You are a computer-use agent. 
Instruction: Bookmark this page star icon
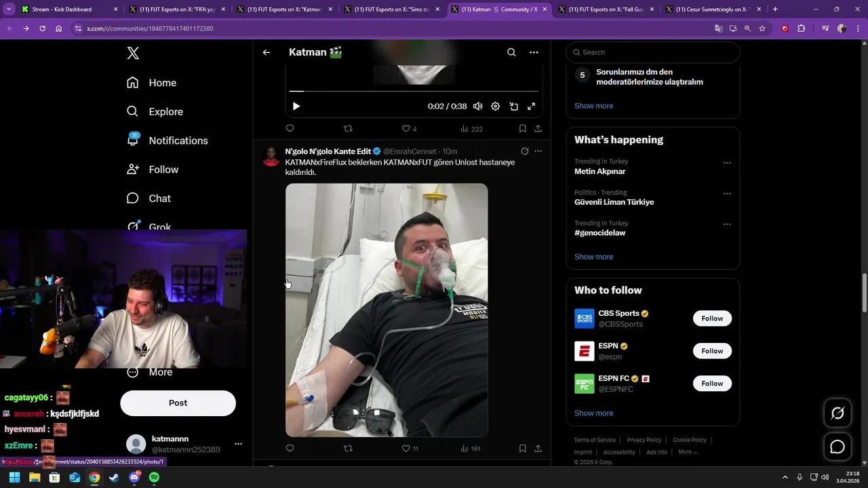tap(762, 28)
